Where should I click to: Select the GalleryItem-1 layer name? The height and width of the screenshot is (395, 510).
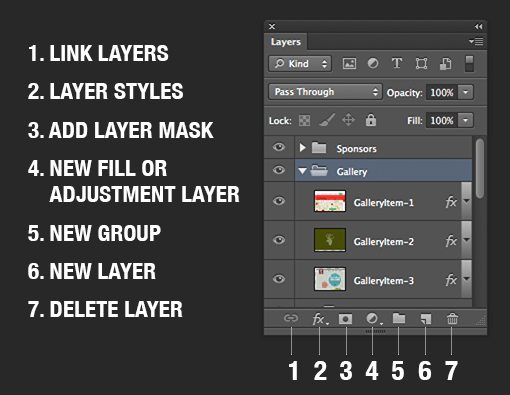pyautogui.click(x=384, y=203)
